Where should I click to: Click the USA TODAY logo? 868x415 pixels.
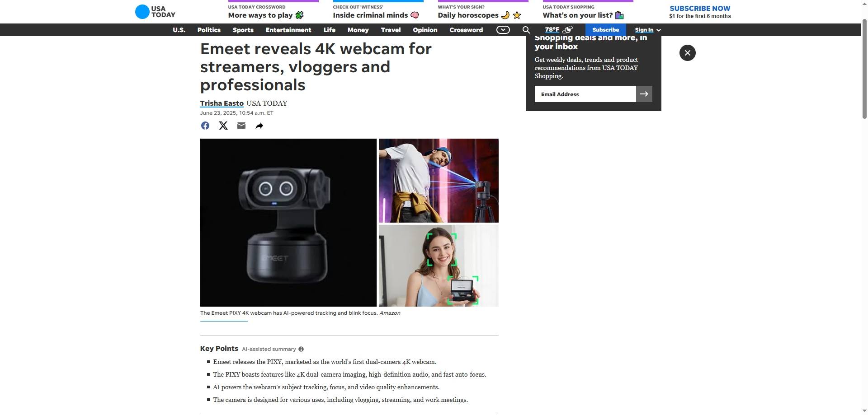point(155,12)
